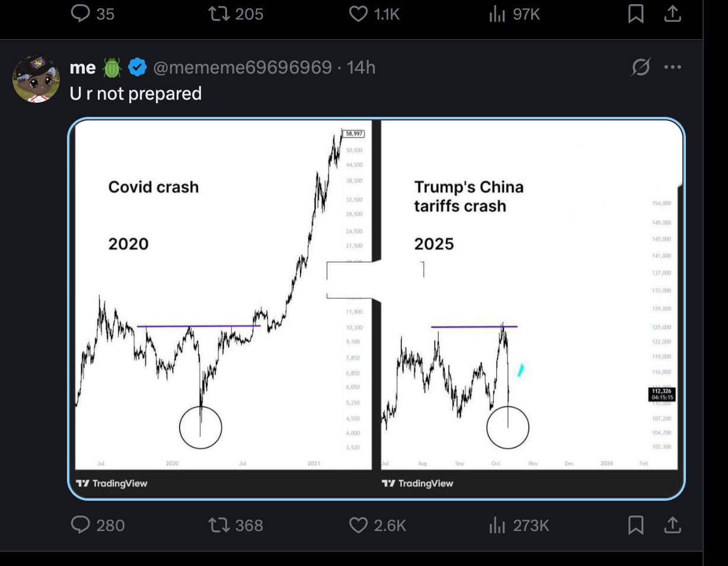Like the upper post with 1.1K likes
Image resolution: width=728 pixels, height=566 pixels.
pos(358,14)
